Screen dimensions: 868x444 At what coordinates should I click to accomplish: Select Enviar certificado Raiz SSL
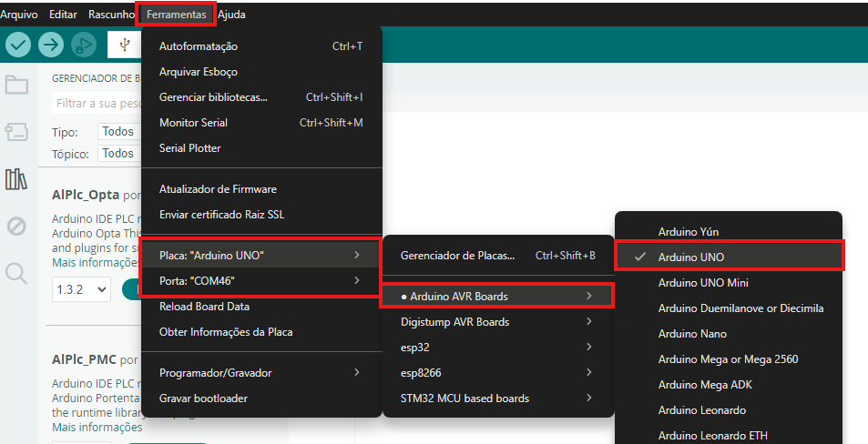261,215
